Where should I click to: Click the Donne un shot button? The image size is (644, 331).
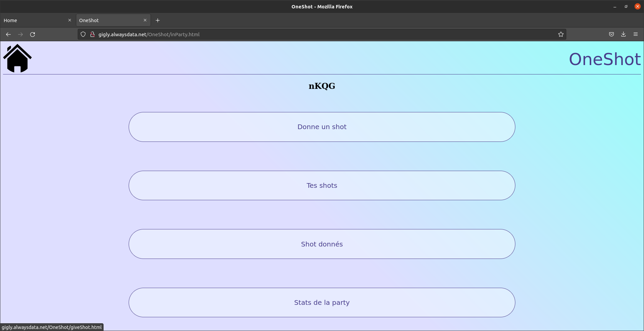321,127
